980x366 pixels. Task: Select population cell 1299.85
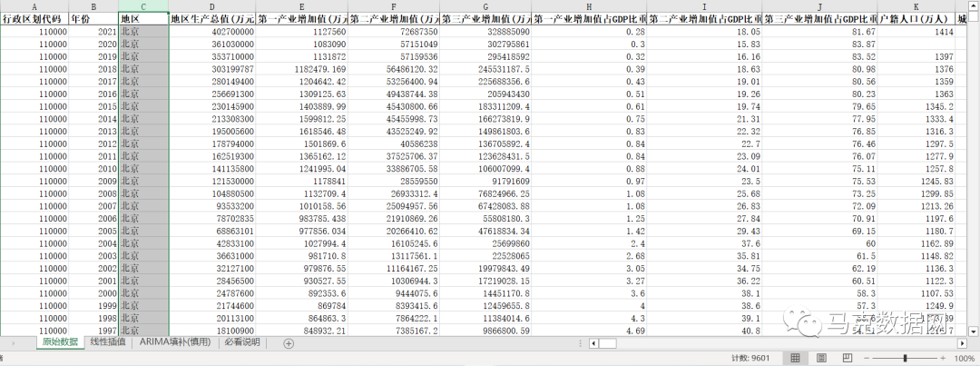pos(916,193)
